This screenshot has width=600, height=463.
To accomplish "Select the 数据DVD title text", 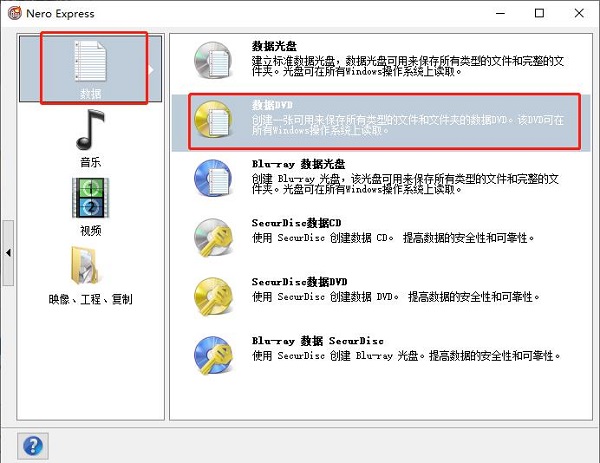I will pyautogui.click(x=272, y=105).
